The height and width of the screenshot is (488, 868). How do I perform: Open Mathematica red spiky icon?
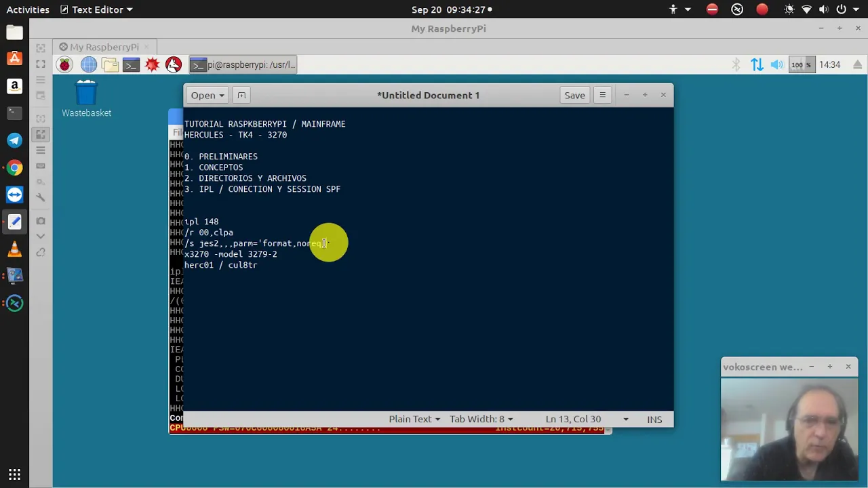point(153,65)
